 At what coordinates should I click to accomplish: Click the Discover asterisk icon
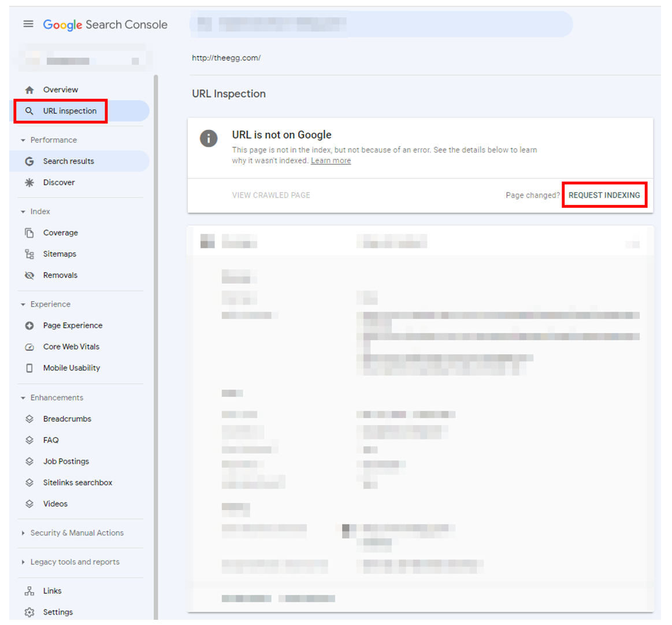coord(29,183)
